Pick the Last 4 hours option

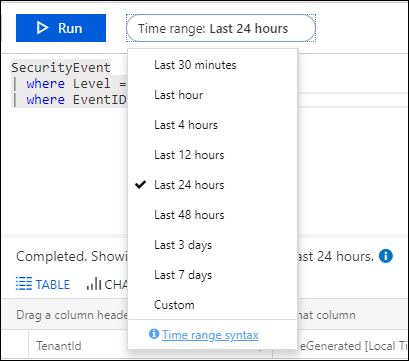tap(213, 125)
